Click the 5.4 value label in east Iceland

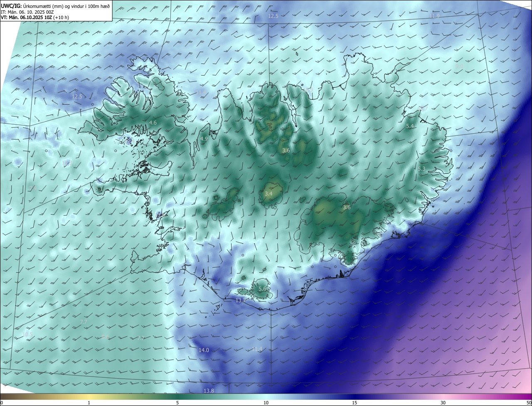[410, 126]
